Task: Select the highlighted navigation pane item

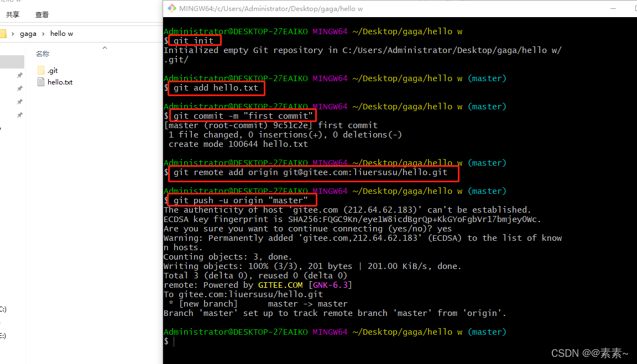Action: pos(12,62)
